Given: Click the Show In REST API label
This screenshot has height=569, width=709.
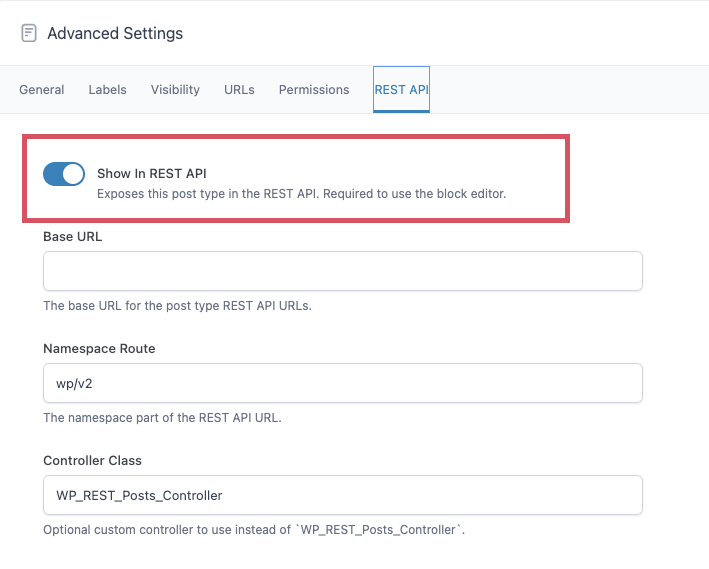Looking at the screenshot, I should click(151, 174).
